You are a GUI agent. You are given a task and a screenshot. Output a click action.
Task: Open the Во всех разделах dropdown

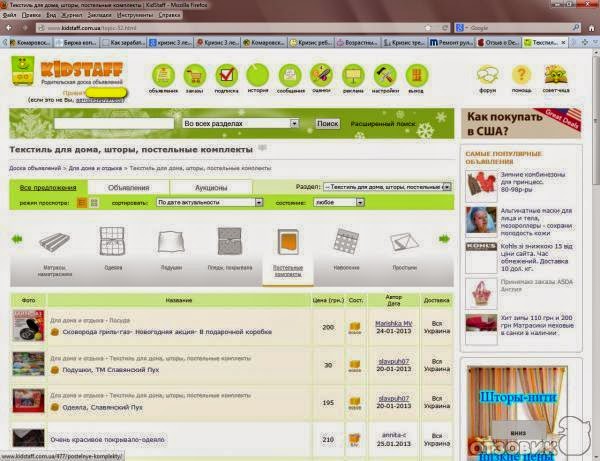pyautogui.click(x=240, y=124)
